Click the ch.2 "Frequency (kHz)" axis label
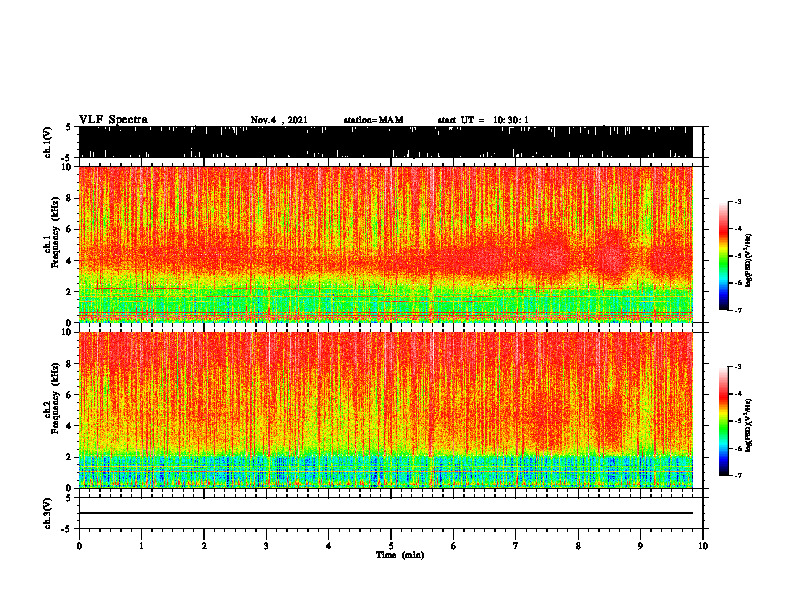 click(x=55, y=399)
